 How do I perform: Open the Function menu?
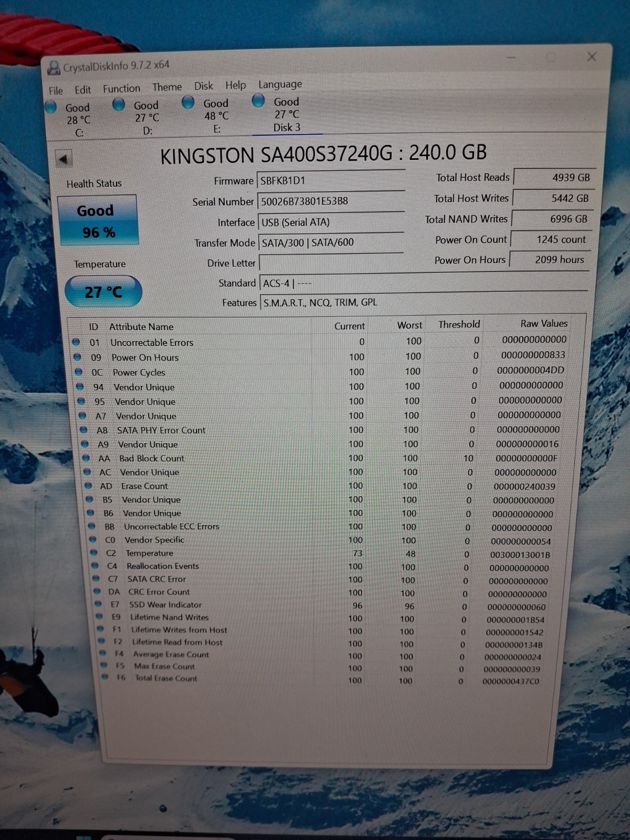(121, 88)
